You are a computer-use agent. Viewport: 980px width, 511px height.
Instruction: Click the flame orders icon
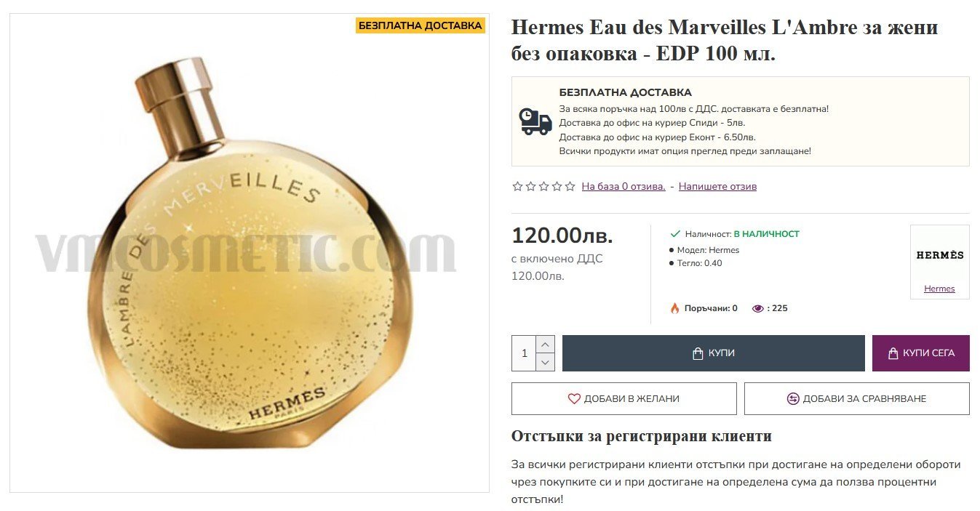coord(674,308)
